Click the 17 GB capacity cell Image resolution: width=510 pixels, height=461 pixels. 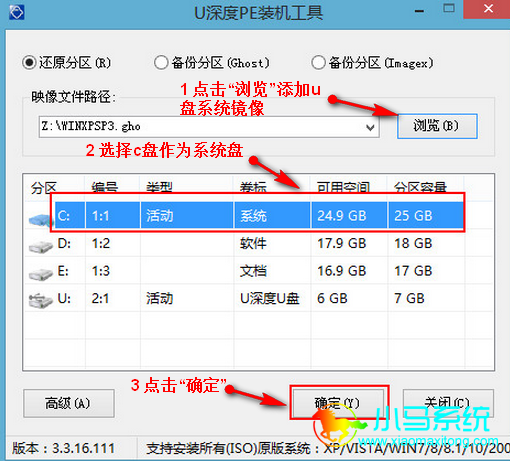[413, 271]
